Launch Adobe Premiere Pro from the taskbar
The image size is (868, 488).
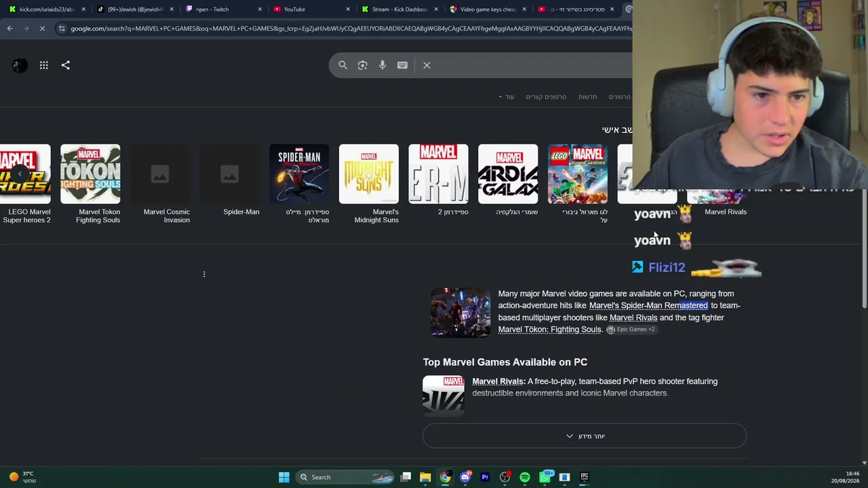[x=485, y=477]
